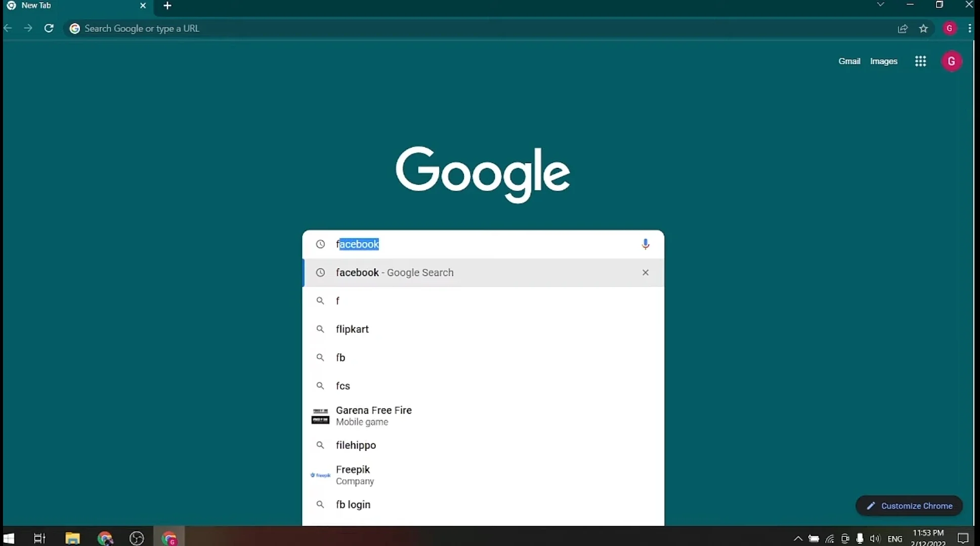Open Images link

pos(884,61)
